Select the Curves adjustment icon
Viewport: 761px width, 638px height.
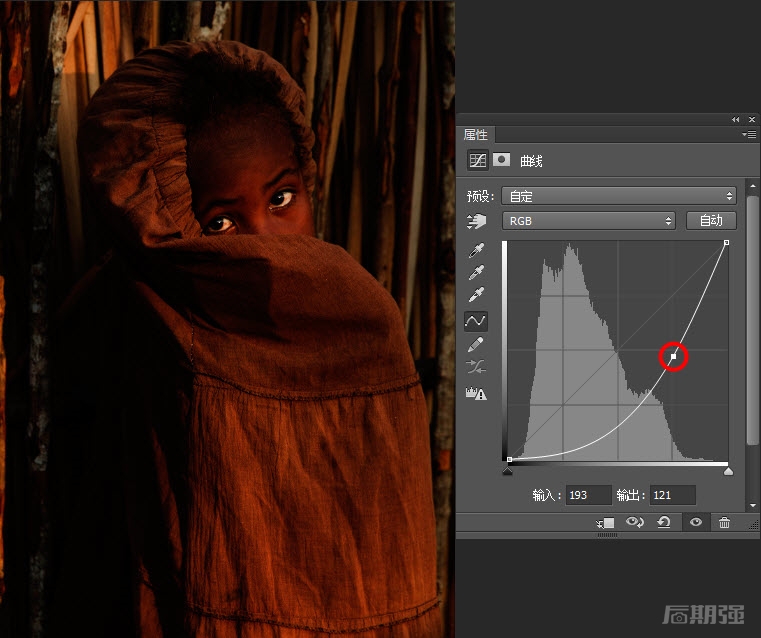[478, 160]
